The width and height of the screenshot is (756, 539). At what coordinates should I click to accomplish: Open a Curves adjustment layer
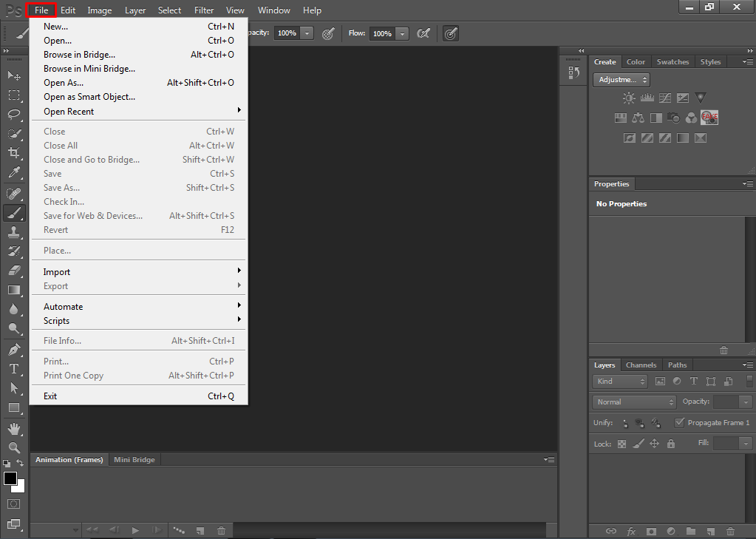(664, 98)
